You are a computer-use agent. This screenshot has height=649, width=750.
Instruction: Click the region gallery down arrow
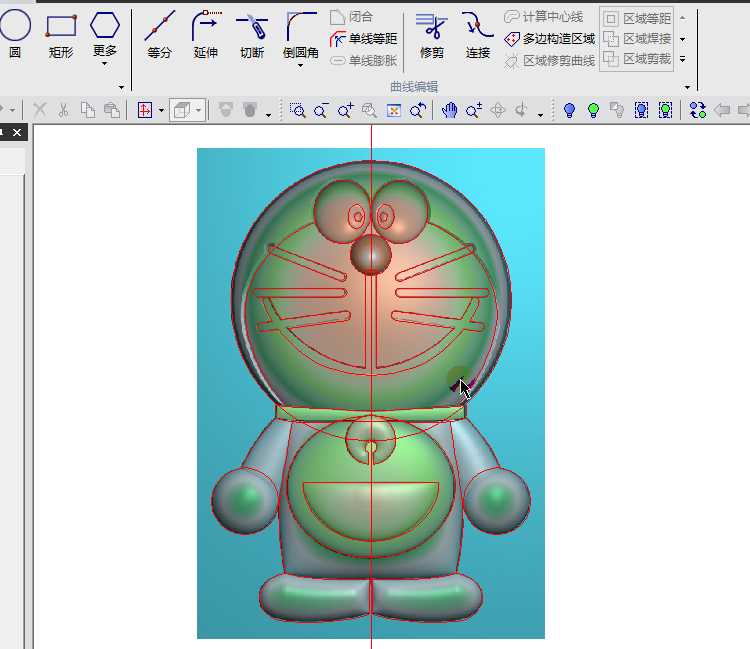(683, 39)
